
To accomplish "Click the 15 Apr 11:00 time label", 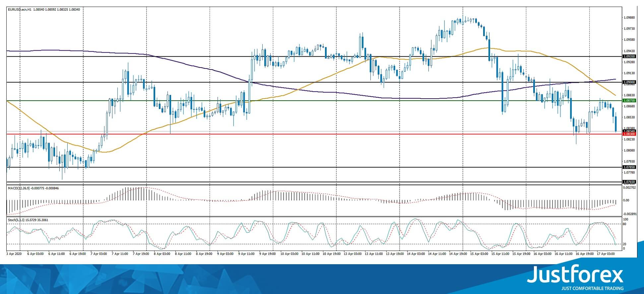I will click(x=501, y=254).
